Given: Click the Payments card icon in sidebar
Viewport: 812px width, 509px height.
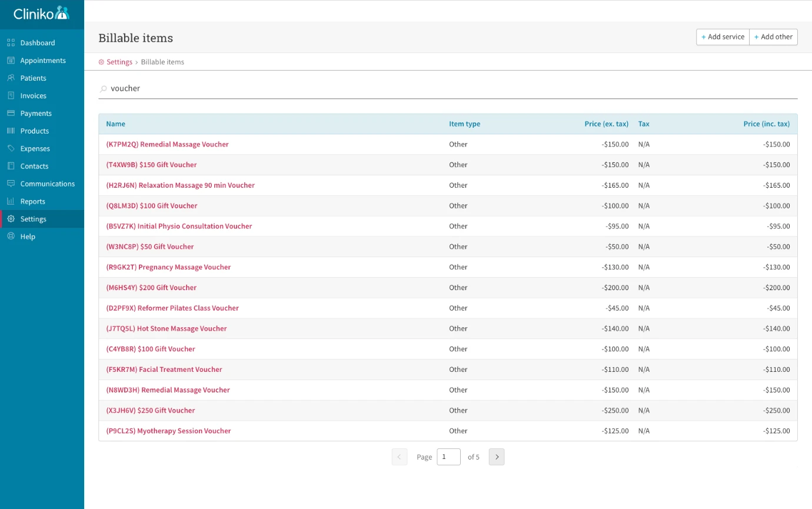Looking at the screenshot, I should click(11, 113).
